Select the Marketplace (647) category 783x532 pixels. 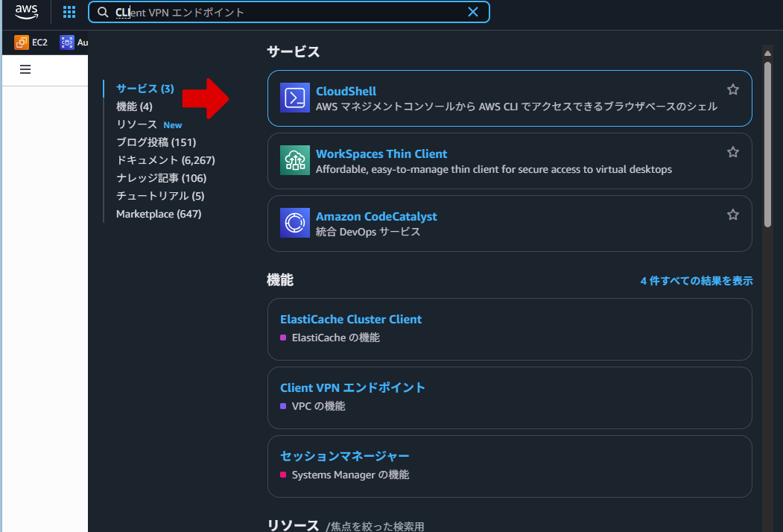pos(158,214)
